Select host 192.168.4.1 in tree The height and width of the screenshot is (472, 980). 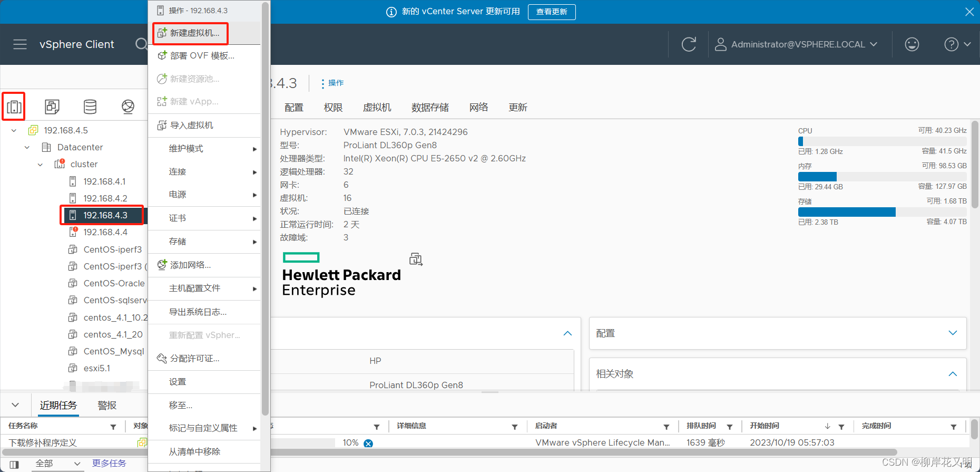pyautogui.click(x=104, y=181)
